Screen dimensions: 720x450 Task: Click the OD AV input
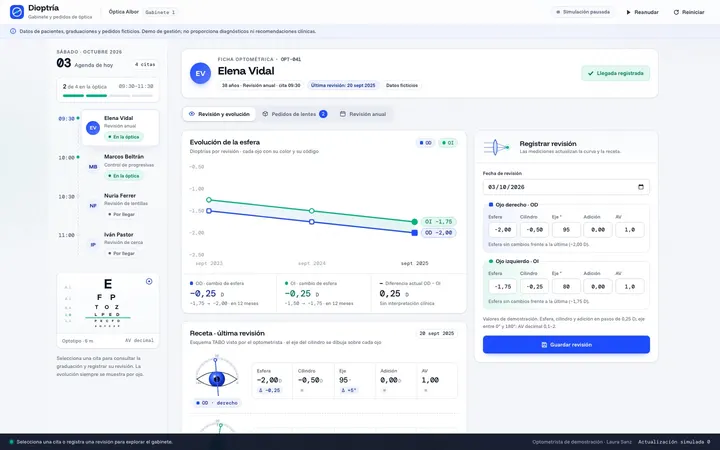point(630,230)
